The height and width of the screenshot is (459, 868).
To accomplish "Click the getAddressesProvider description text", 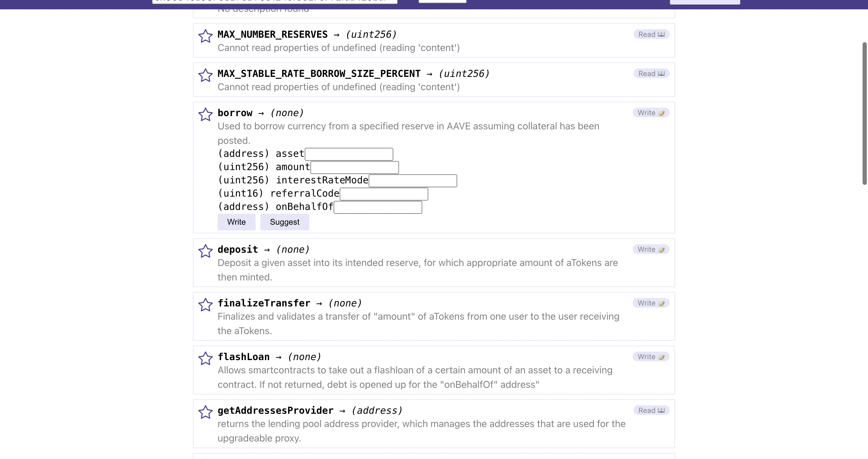I will pos(421,431).
